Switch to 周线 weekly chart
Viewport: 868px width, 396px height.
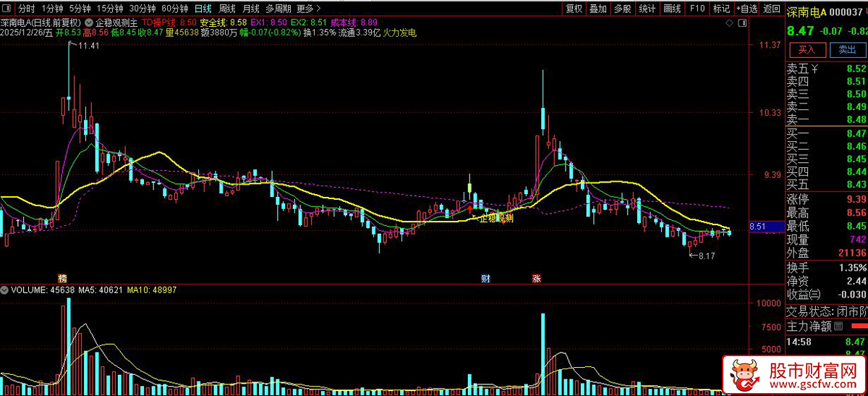tap(227, 9)
